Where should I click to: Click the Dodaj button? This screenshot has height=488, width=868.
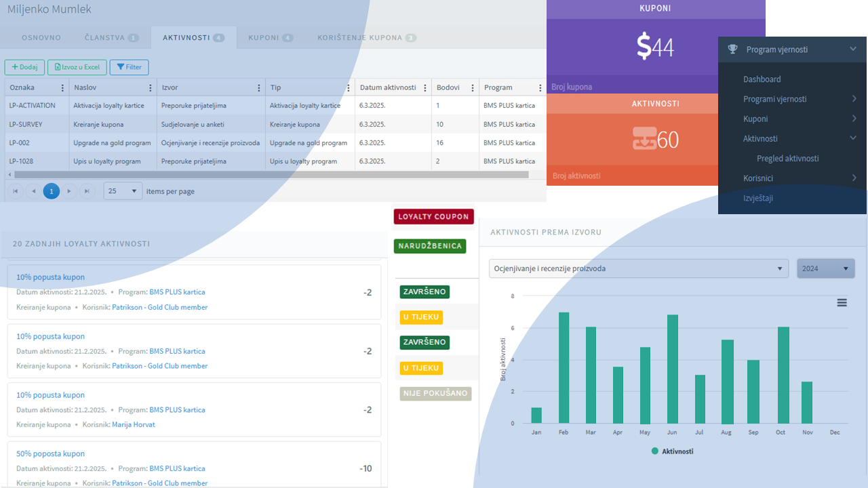pos(24,67)
